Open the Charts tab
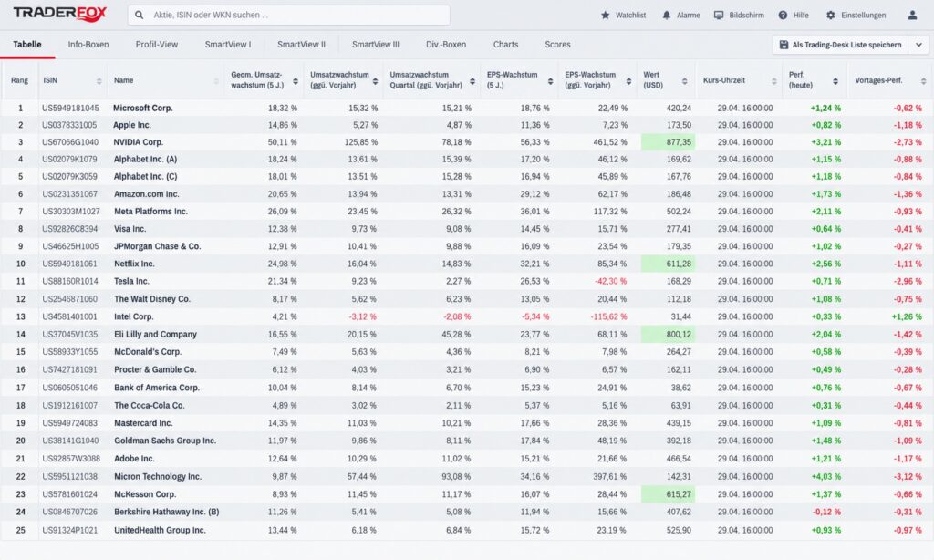Viewport: 934px width, 560px height. (x=505, y=45)
